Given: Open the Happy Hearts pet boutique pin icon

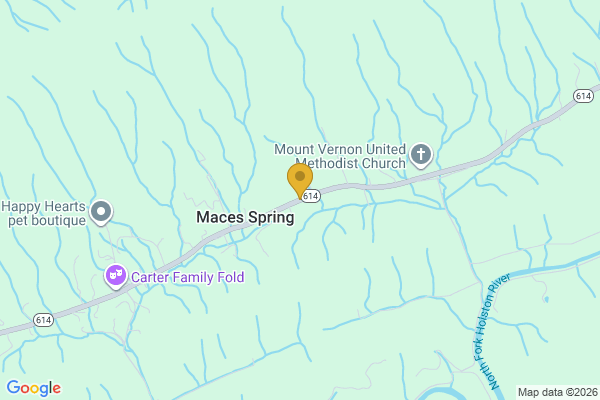Looking at the screenshot, I should point(101,212).
